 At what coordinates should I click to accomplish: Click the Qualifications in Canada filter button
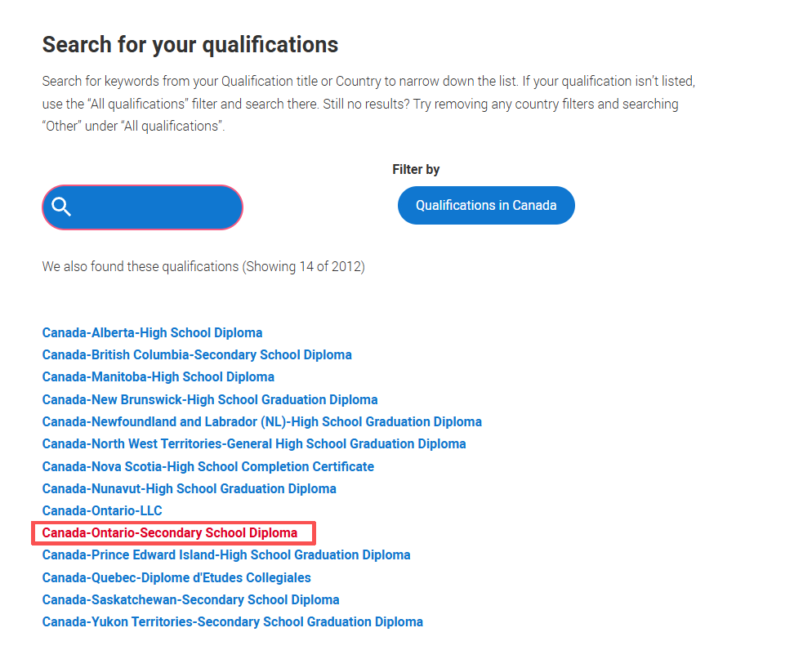click(486, 205)
